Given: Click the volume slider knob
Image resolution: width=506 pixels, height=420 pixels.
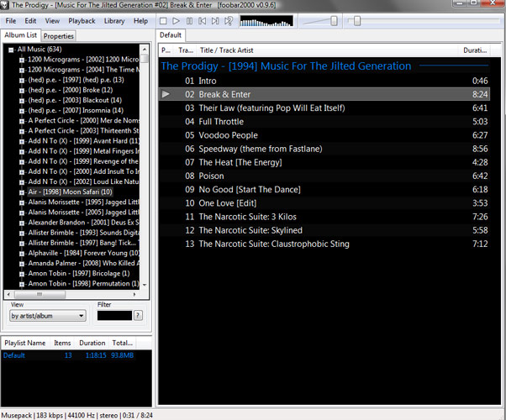Looking at the screenshot, I should pos(334,21).
